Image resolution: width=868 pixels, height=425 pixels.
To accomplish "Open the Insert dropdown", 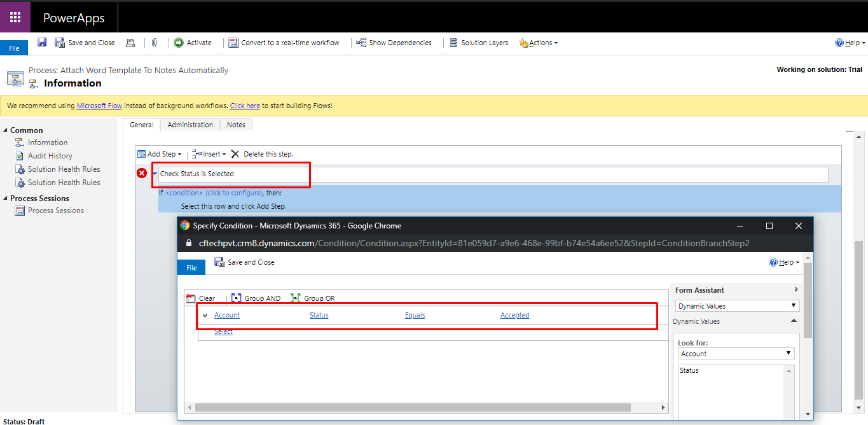I will 208,154.
